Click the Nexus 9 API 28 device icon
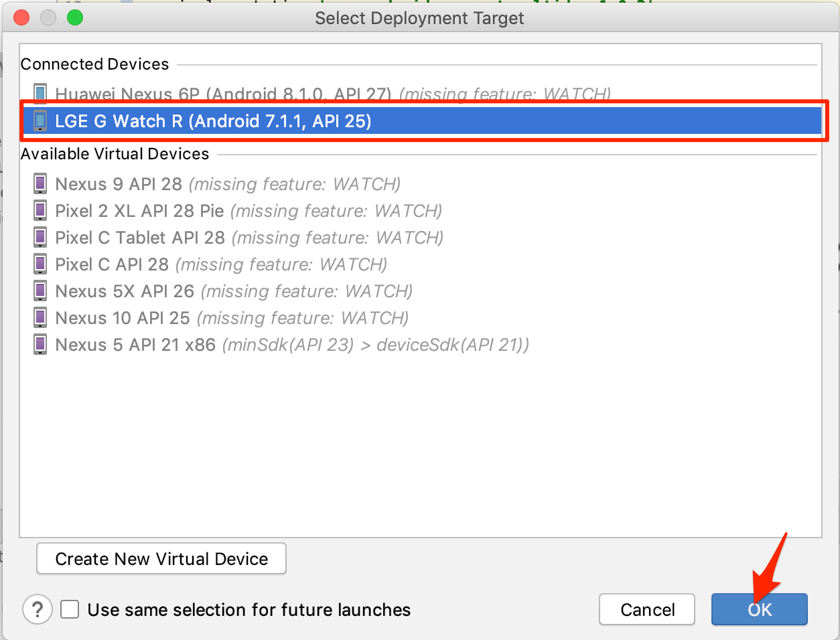The width and height of the screenshot is (840, 640). 40,183
